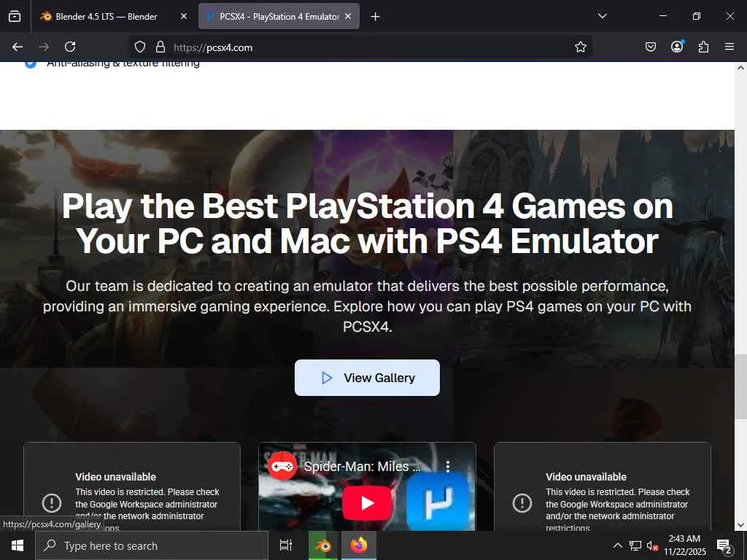Click the left 'Video unavailable' text

click(115, 477)
